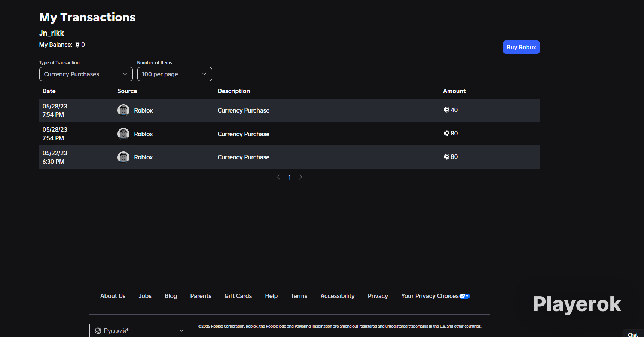Open the Privacy footer link

[378, 296]
